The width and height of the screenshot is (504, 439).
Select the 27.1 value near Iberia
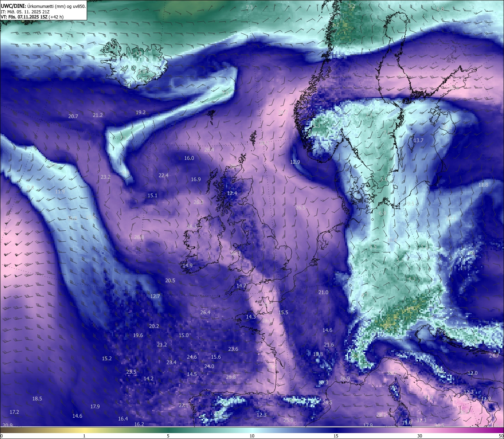183,405
